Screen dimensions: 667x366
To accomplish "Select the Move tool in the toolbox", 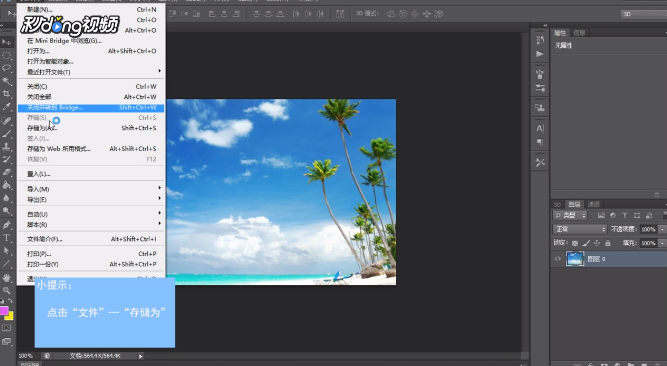I will [x=6, y=42].
